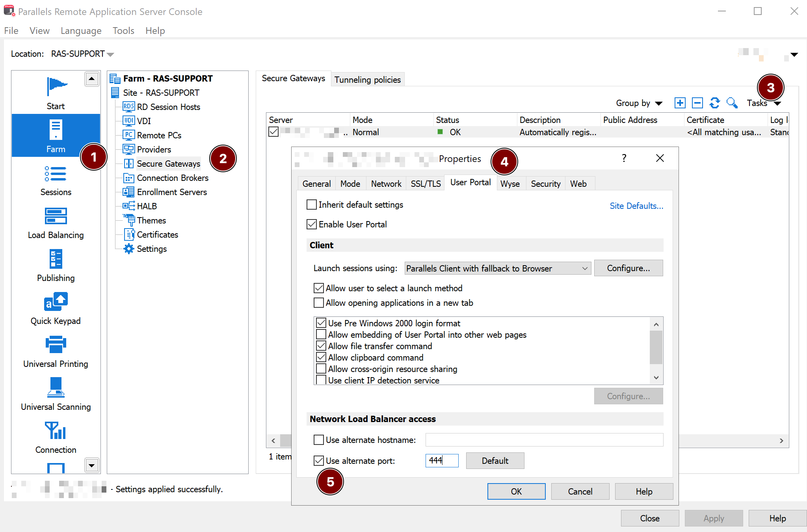This screenshot has height=532, width=807.
Task: Open the Location RAS-SUPPORT dropdown
Action: point(82,54)
